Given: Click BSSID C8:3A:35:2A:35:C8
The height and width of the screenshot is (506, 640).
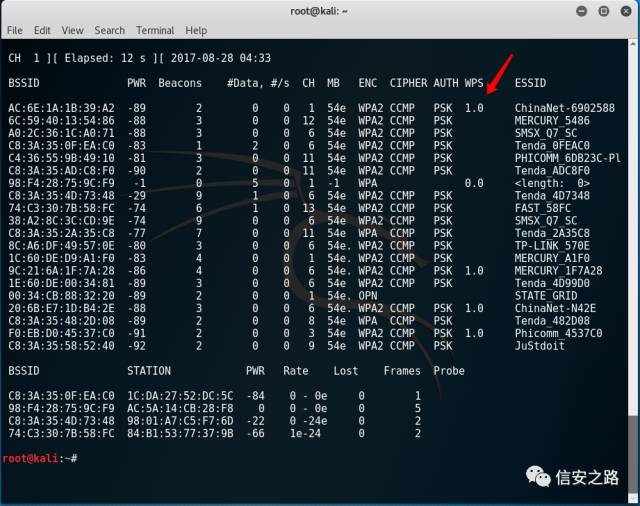Looking at the screenshot, I should pos(61,233).
